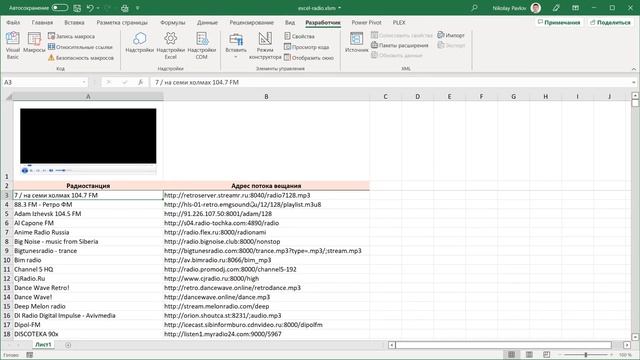Open Надстройки COM dialog
Image resolution: width=640 pixels, height=360 pixels.
point(202,45)
